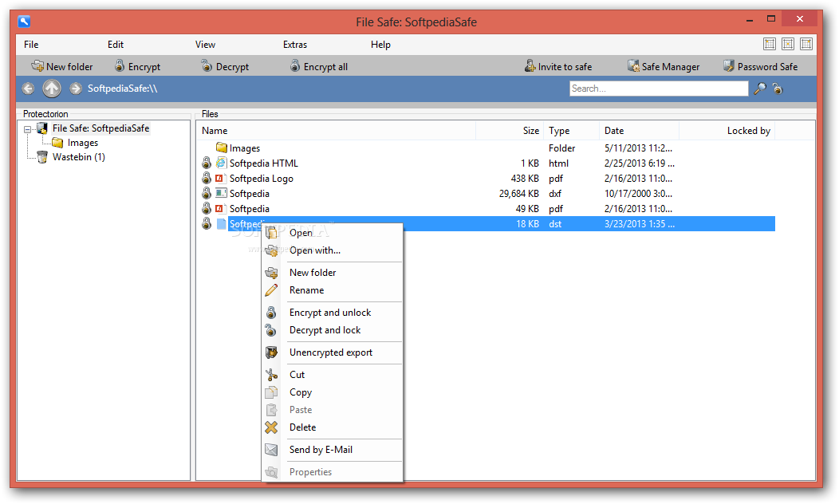Click the Decrypt toolbar button
The height and width of the screenshot is (504, 839).
coord(225,66)
